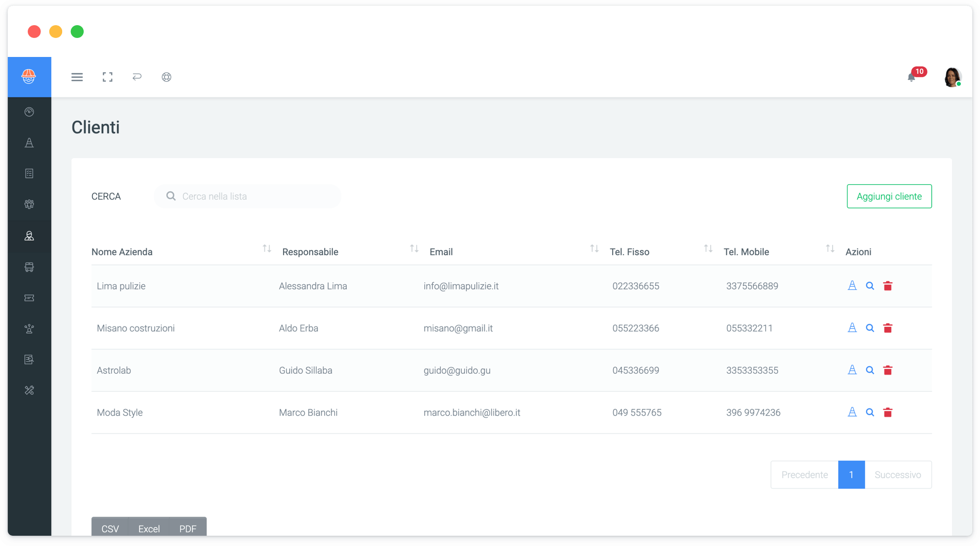
Task: Click the Lima pulizie company name
Action: (121, 286)
